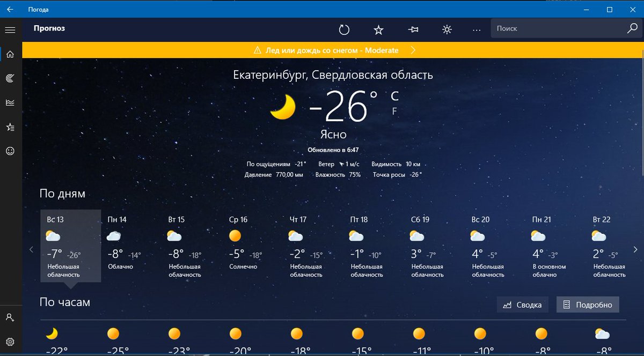The width and height of the screenshot is (644, 356).
Task: Open the more options ellipsis
Action: pos(477,30)
